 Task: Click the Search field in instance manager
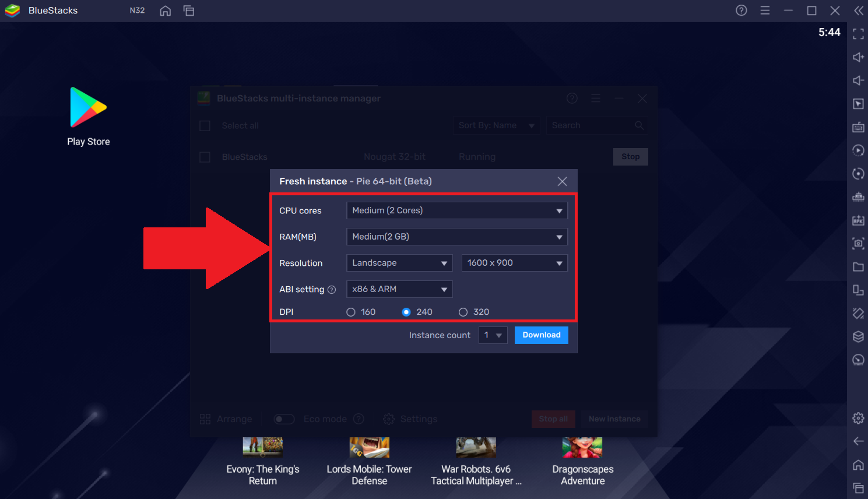click(597, 125)
